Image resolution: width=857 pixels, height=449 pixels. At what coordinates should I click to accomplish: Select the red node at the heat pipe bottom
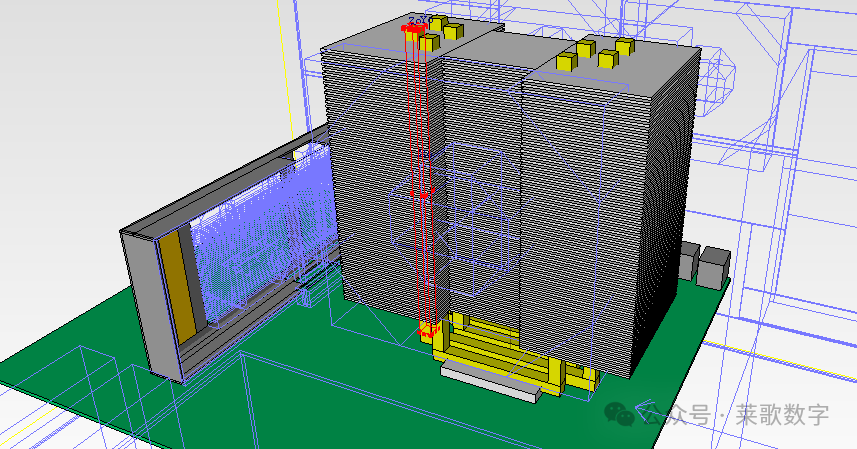tap(430, 329)
